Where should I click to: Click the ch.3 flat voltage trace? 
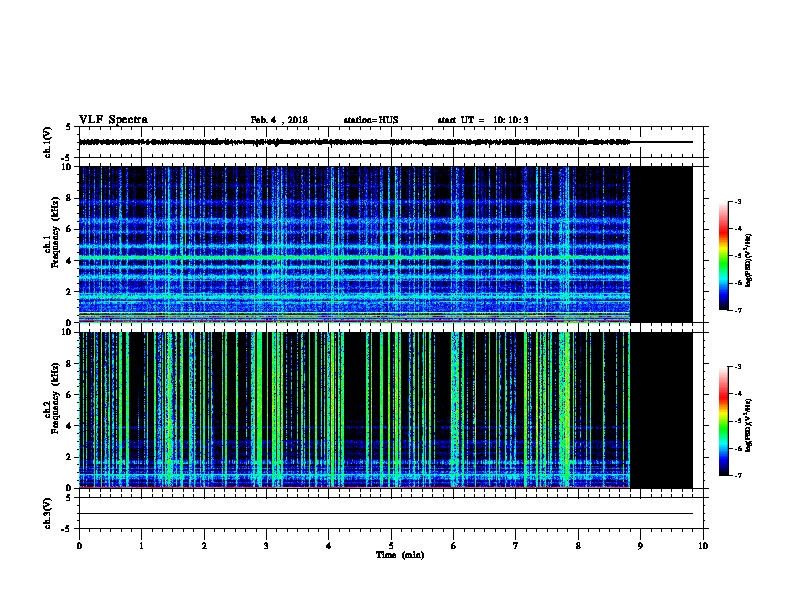[386, 514]
